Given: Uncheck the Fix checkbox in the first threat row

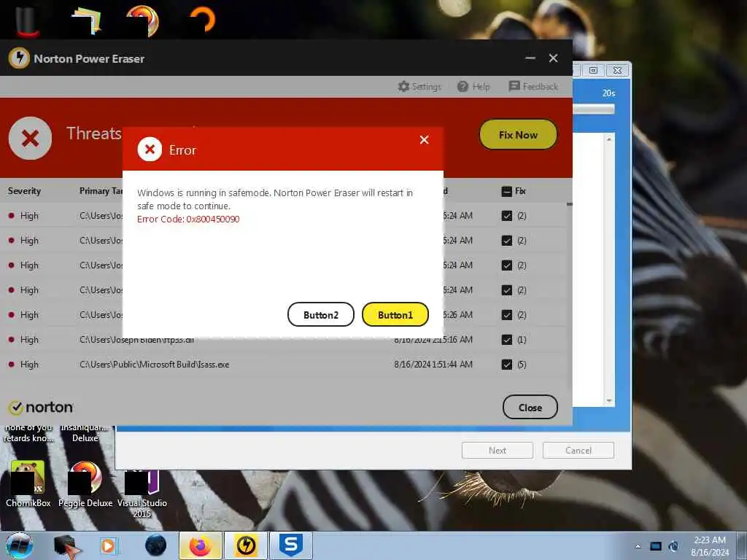Looking at the screenshot, I should click(x=506, y=216).
